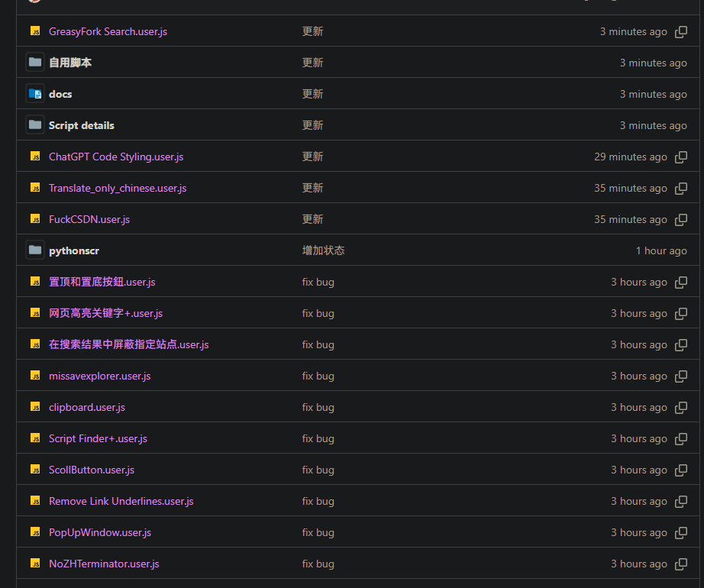704x588 pixels.
Task: Open 置顶和置底按钮.user.js file
Action: (x=102, y=282)
